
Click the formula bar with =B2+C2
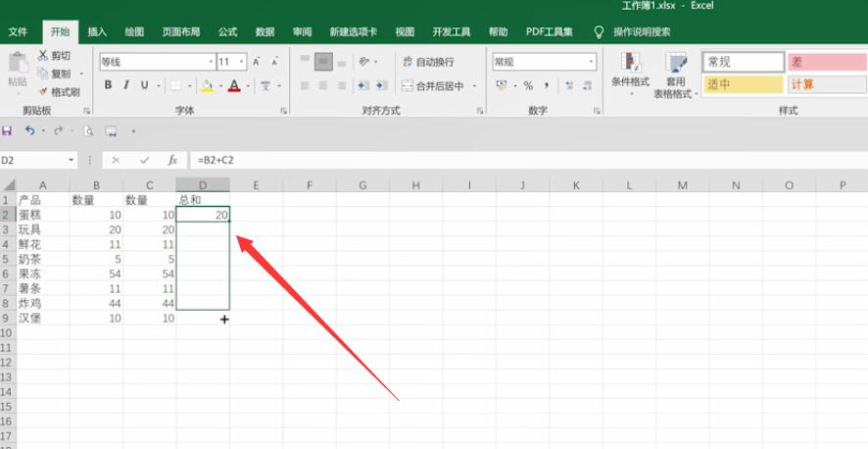point(529,161)
